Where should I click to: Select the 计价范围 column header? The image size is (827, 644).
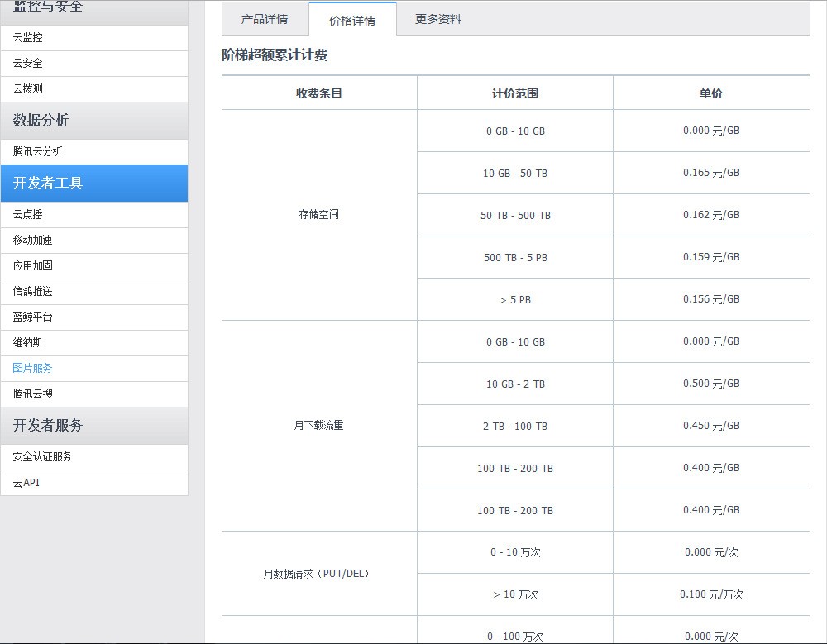click(515, 93)
